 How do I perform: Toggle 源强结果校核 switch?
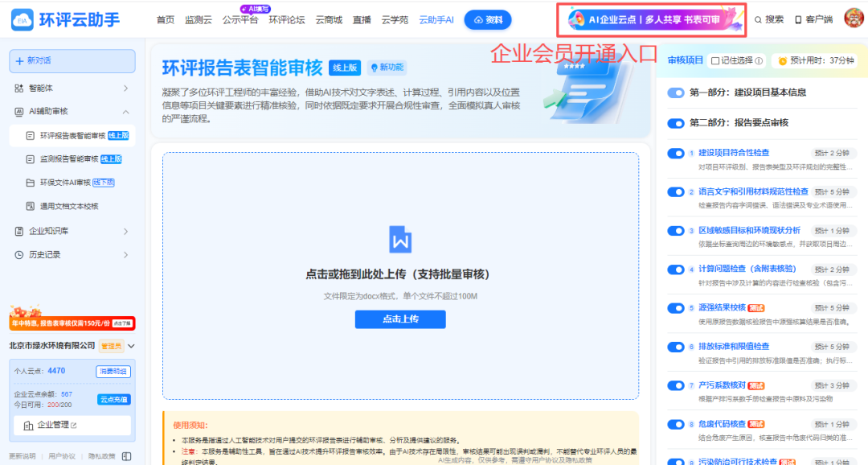click(x=676, y=308)
